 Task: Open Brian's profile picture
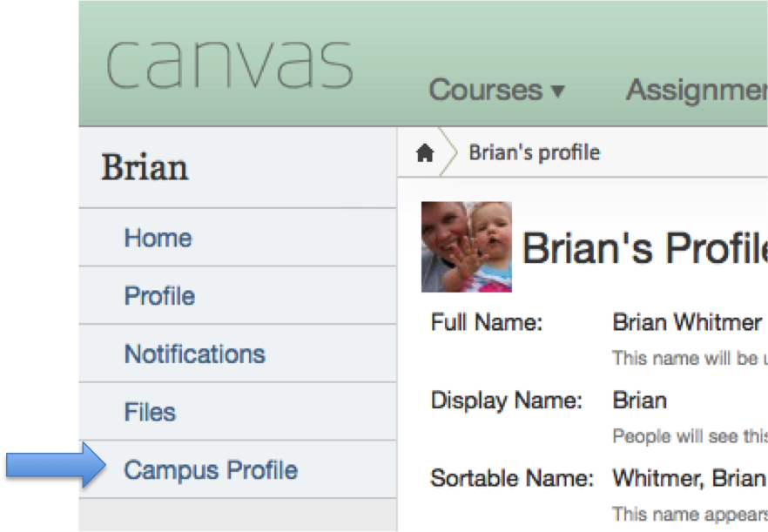[466, 246]
